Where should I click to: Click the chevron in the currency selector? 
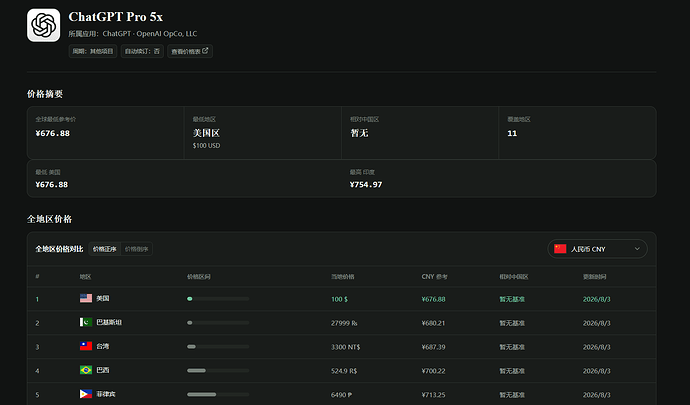point(637,249)
